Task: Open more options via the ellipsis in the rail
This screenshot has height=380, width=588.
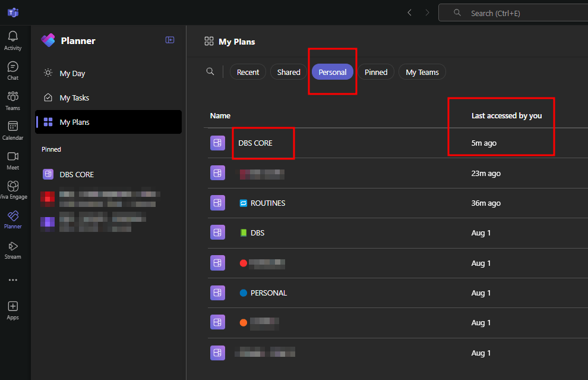Action: click(x=12, y=279)
